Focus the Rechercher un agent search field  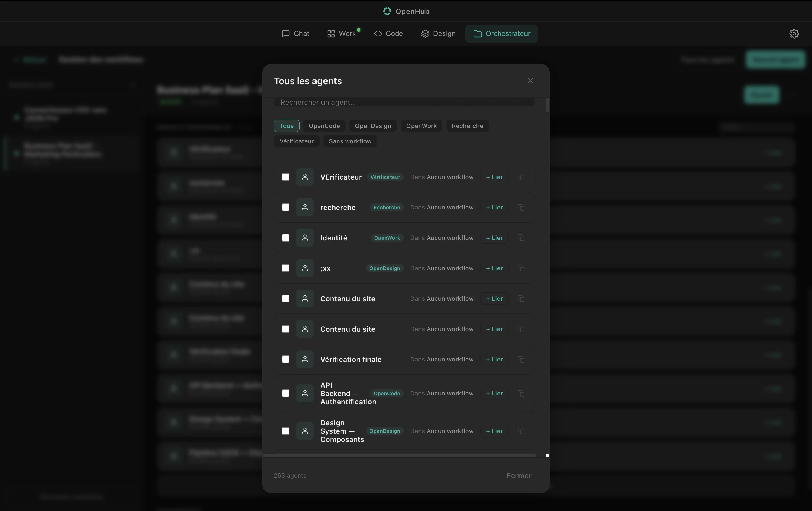pyautogui.click(x=404, y=102)
